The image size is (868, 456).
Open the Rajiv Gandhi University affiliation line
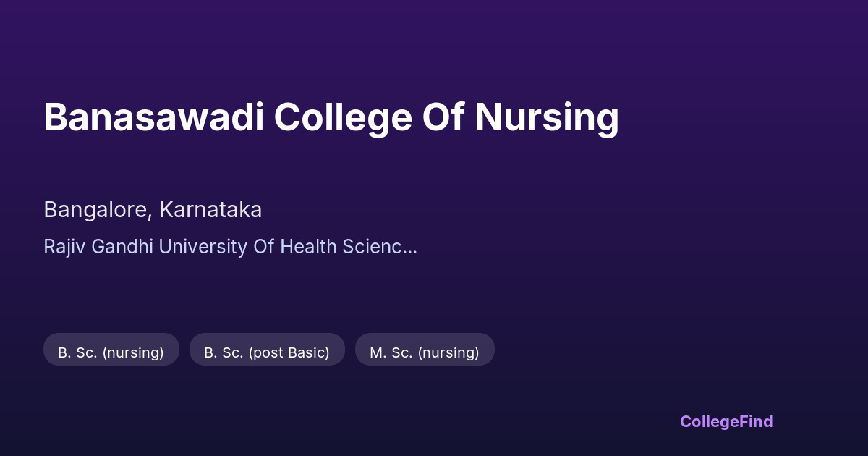tap(230, 247)
